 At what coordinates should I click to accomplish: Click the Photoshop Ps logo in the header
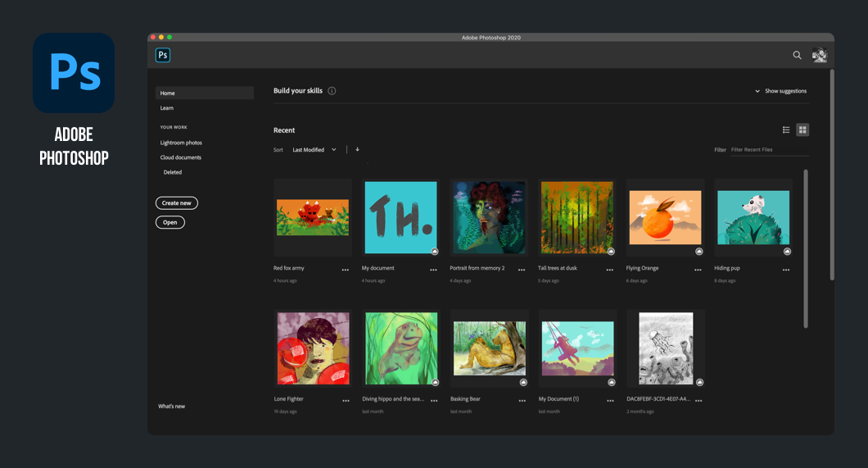pyautogui.click(x=163, y=55)
